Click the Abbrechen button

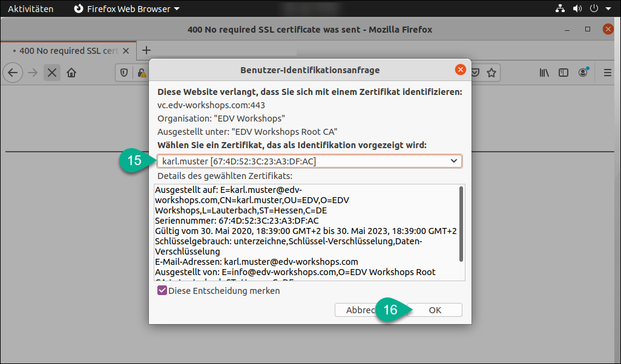pos(360,310)
